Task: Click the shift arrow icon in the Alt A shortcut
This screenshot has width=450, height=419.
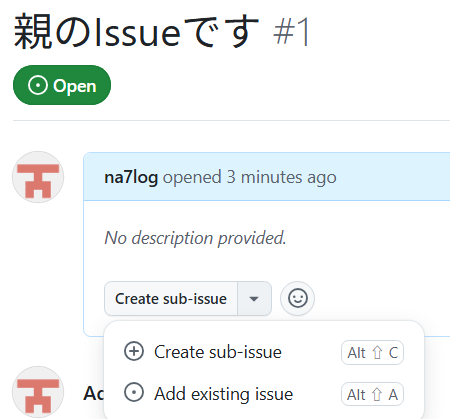Action: click(x=377, y=395)
